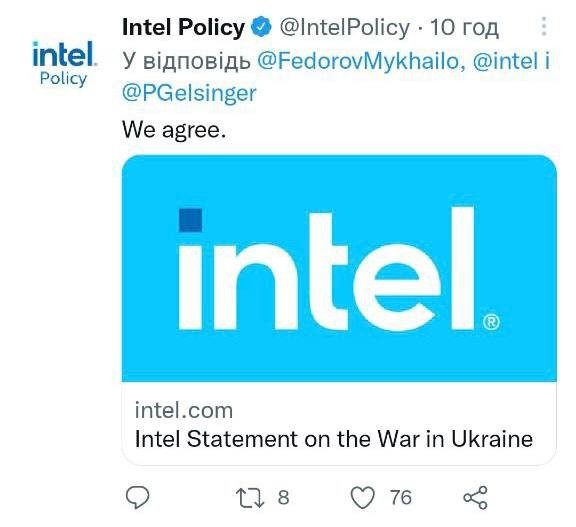Click the "У відповідь" reply label
576x527 pixels.
[x=186, y=61]
